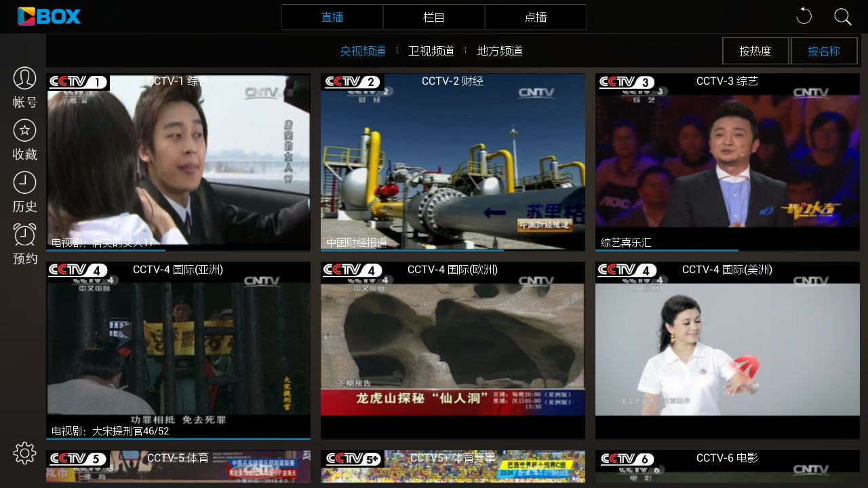
Task: Click the CBox logo
Action: (49, 16)
